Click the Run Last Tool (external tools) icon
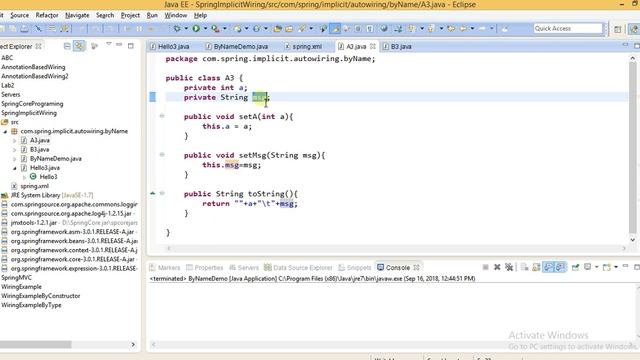 215,29
